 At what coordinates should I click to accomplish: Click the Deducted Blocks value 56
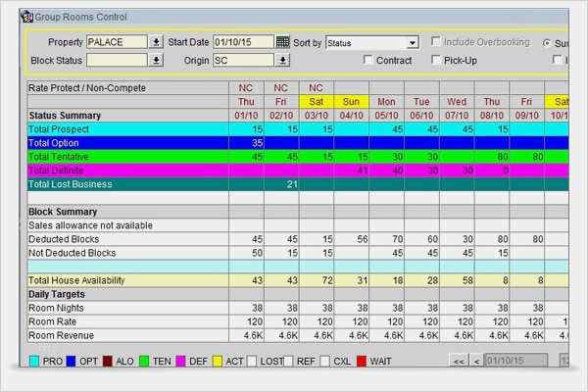coord(363,239)
